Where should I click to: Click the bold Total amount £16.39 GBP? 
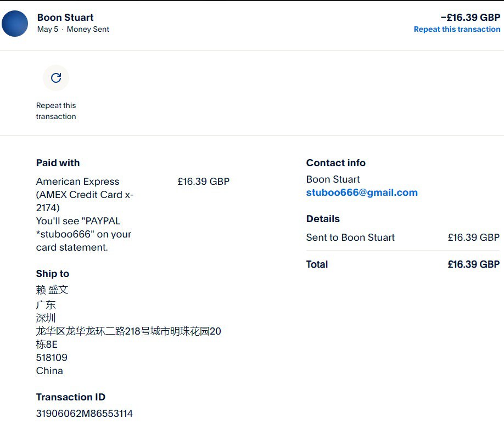tap(473, 264)
